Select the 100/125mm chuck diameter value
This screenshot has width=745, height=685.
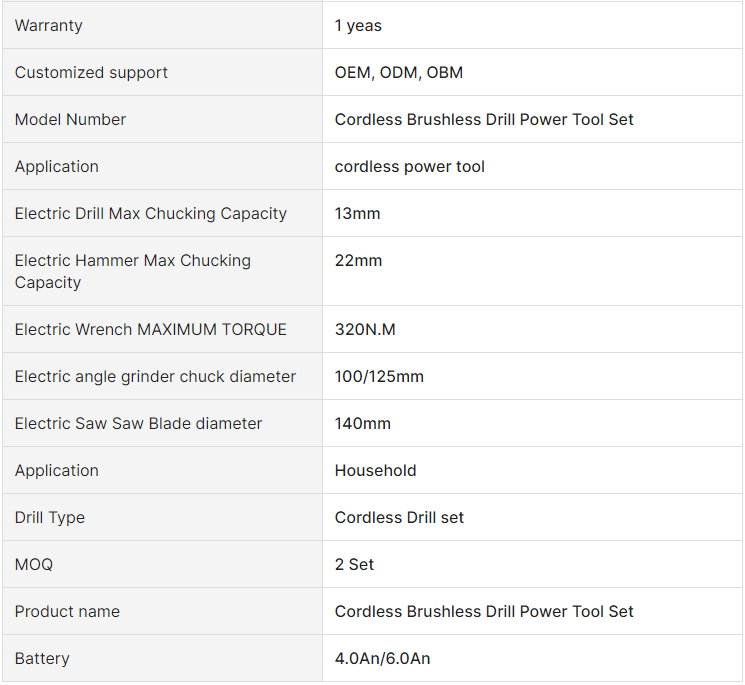379,377
